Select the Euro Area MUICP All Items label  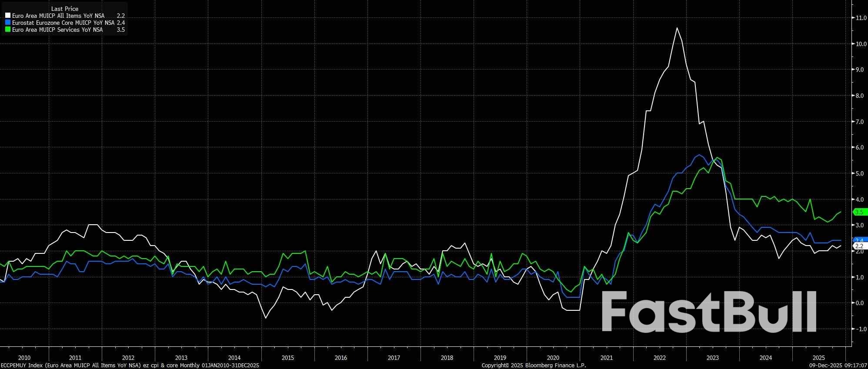tap(58, 16)
